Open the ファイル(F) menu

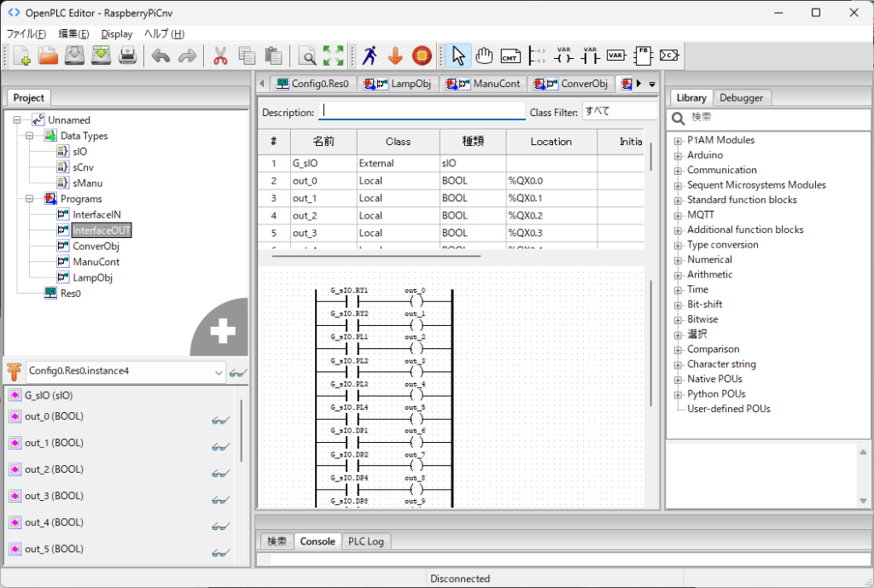pos(26,34)
